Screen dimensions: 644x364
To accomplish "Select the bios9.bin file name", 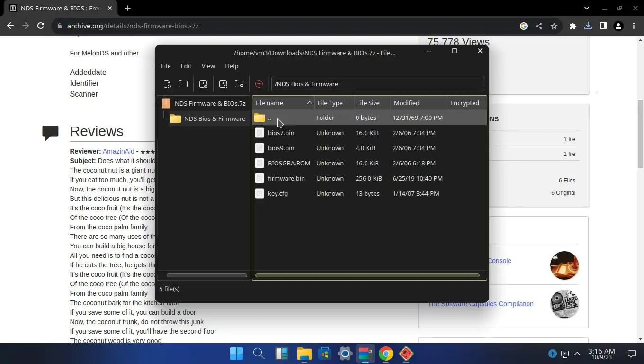I will 281,148.
